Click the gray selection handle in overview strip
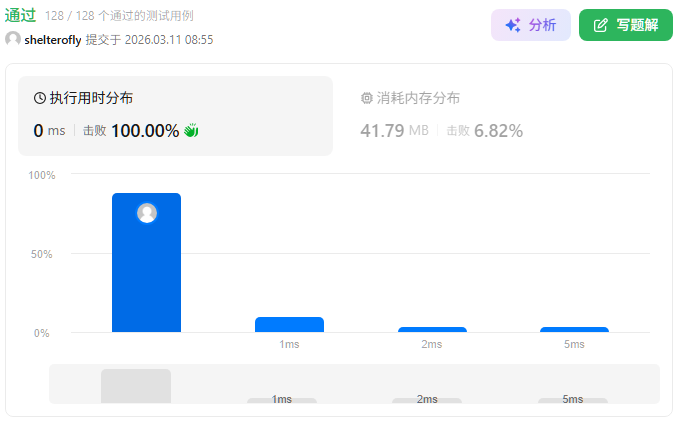679x426 pixels. 136,386
